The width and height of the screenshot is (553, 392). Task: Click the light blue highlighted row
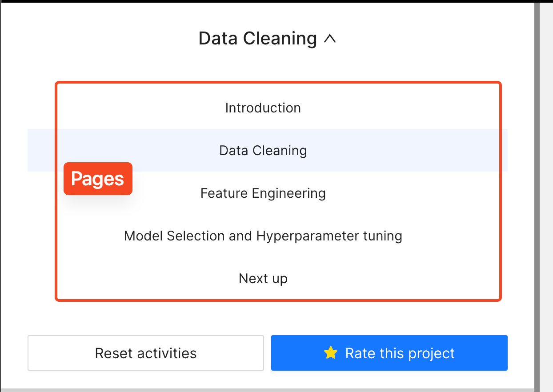click(x=268, y=150)
